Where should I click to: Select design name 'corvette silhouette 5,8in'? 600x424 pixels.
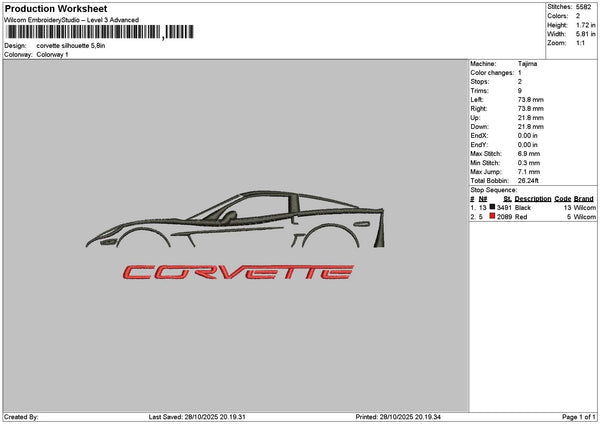[71, 46]
